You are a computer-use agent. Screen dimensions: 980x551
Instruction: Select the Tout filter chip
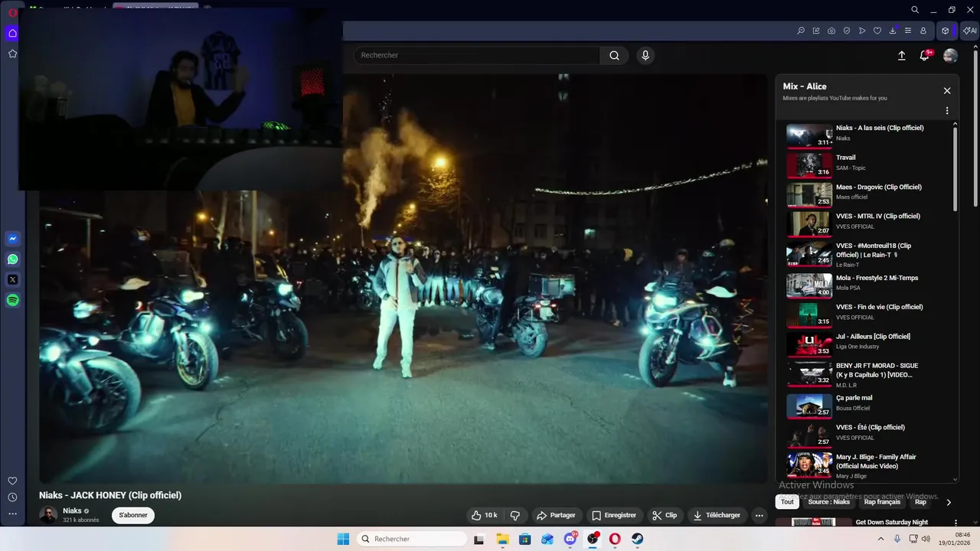tap(787, 502)
